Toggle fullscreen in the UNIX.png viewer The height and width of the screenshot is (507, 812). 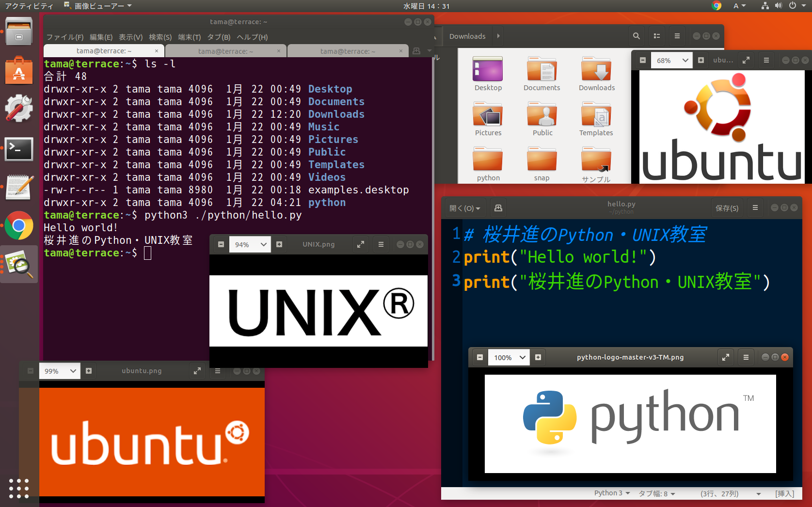[361, 244]
